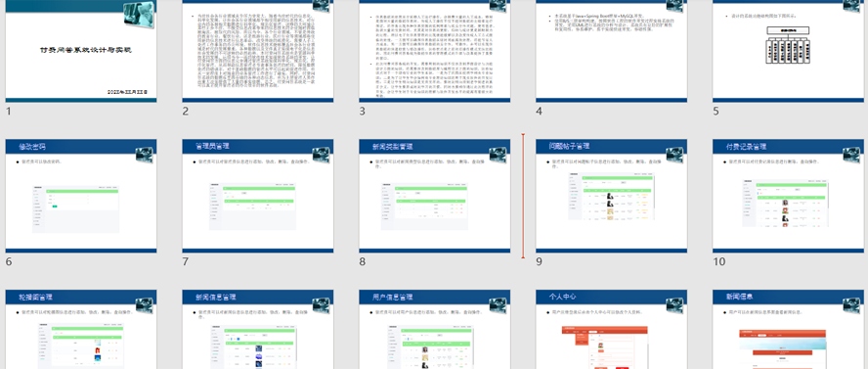Select the 用户信息管理 slide thumbnail

click(x=435, y=329)
